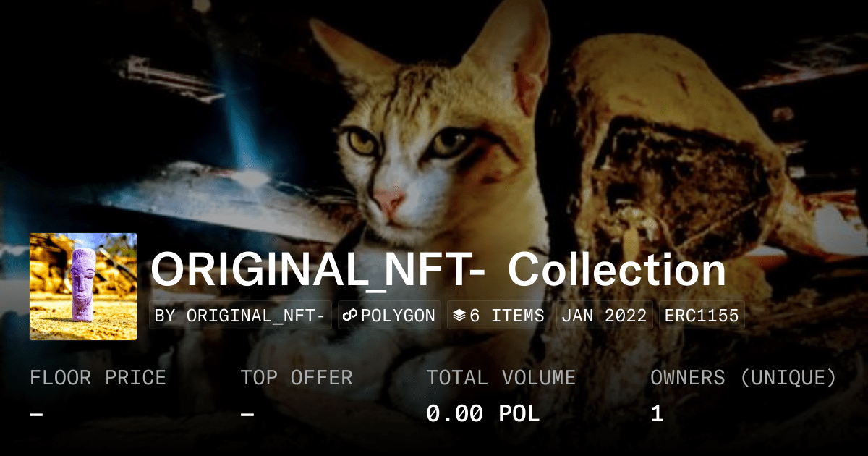Select the 0.00 POL volume value
The image size is (868, 456).
(482, 414)
